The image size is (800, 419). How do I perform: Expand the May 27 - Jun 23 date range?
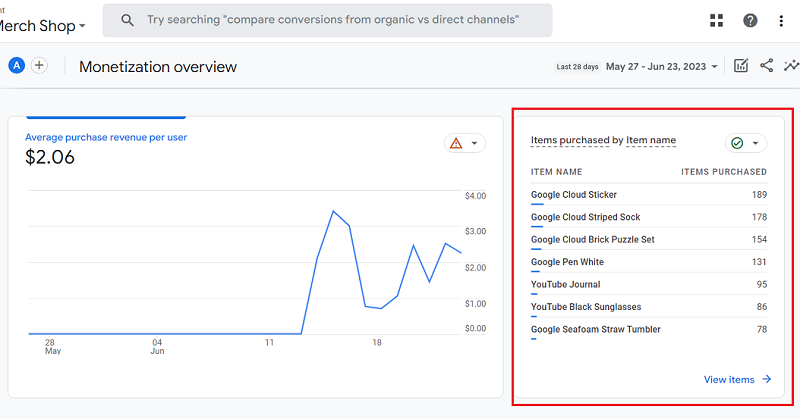click(663, 67)
